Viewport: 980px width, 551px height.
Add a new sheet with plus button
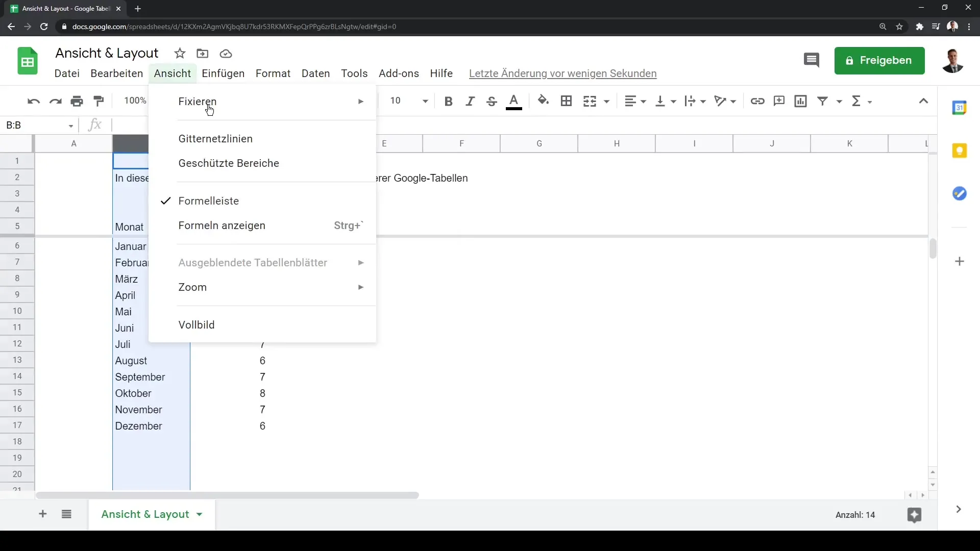tap(43, 514)
